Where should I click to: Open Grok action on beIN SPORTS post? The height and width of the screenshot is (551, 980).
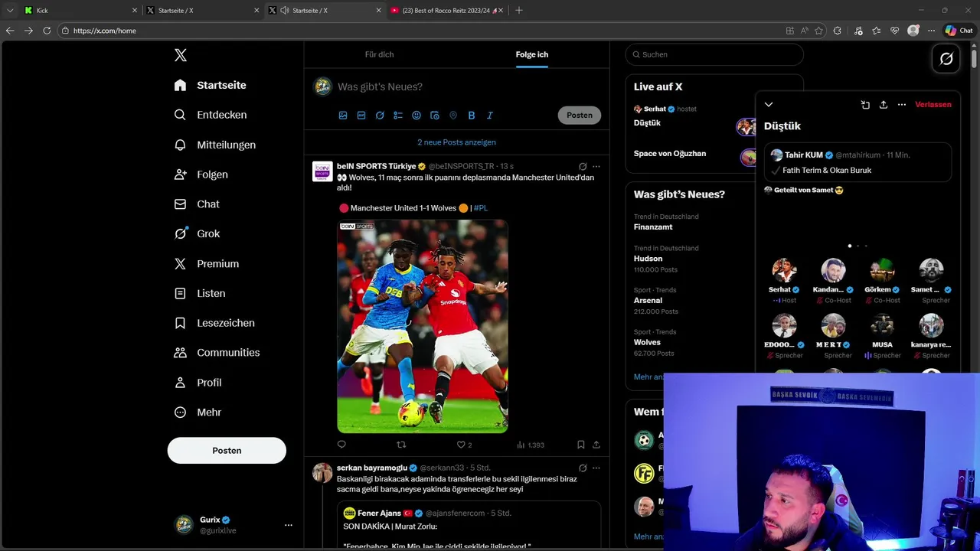point(583,166)
